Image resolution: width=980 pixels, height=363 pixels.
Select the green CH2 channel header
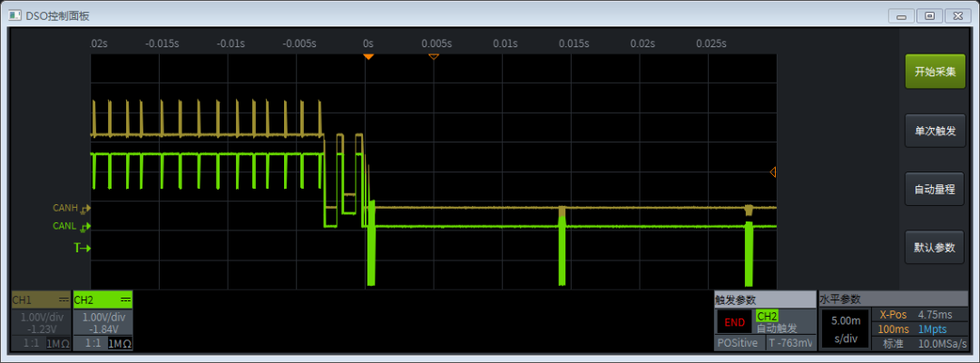pyautogui.click(x=103, y=300)
